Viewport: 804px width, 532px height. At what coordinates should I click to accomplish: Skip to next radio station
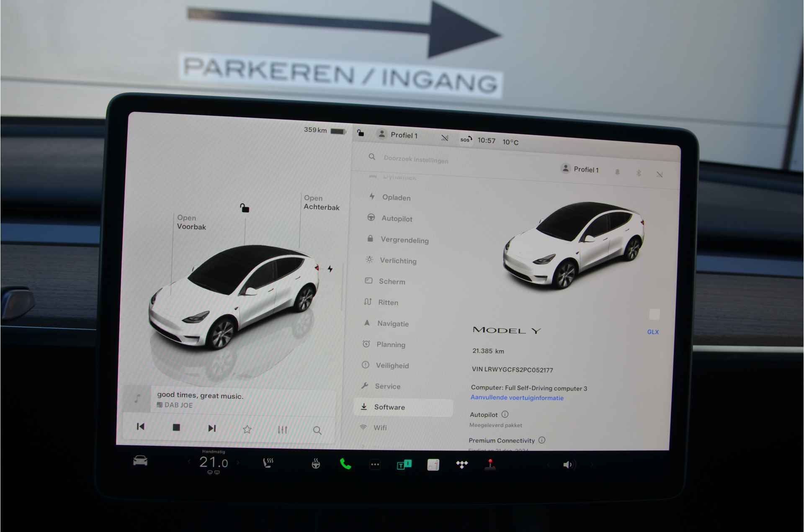212,428
